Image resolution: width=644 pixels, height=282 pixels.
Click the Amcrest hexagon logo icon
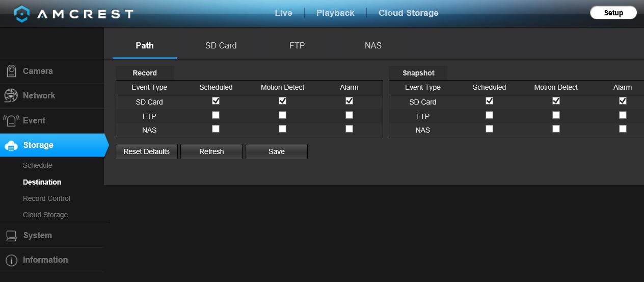[x=22, y=14]
